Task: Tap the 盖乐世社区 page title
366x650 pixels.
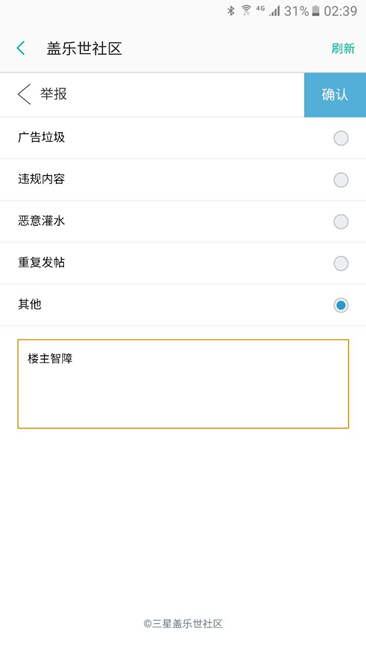Action: click(x=84, y=49)
